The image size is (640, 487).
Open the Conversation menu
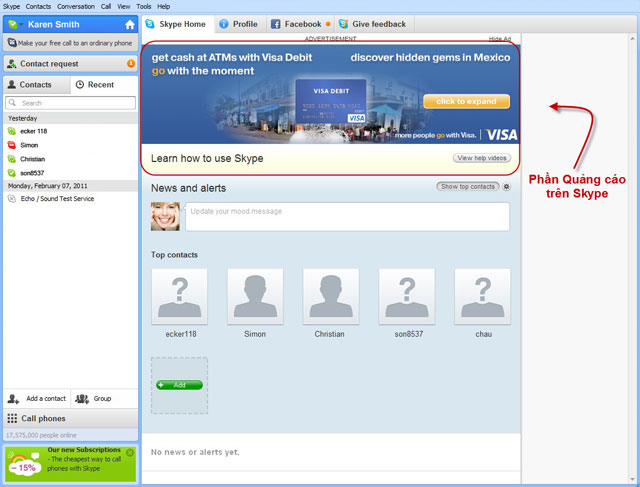click(x=76, y=7)
